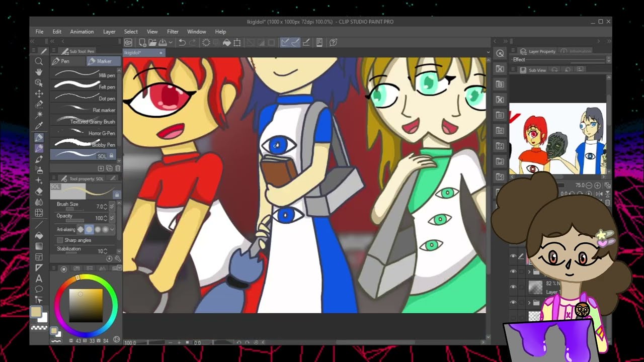Image resolution: width=644 pixels, height=362 pixels.
Task: Toggle snap to special ruler icon
Action: point(295,43)
